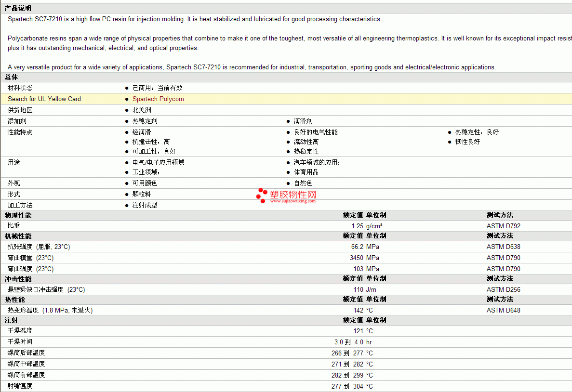Click the 干燥时间 row label
This screenshot has width=572, height=392.
pos(20,341)
